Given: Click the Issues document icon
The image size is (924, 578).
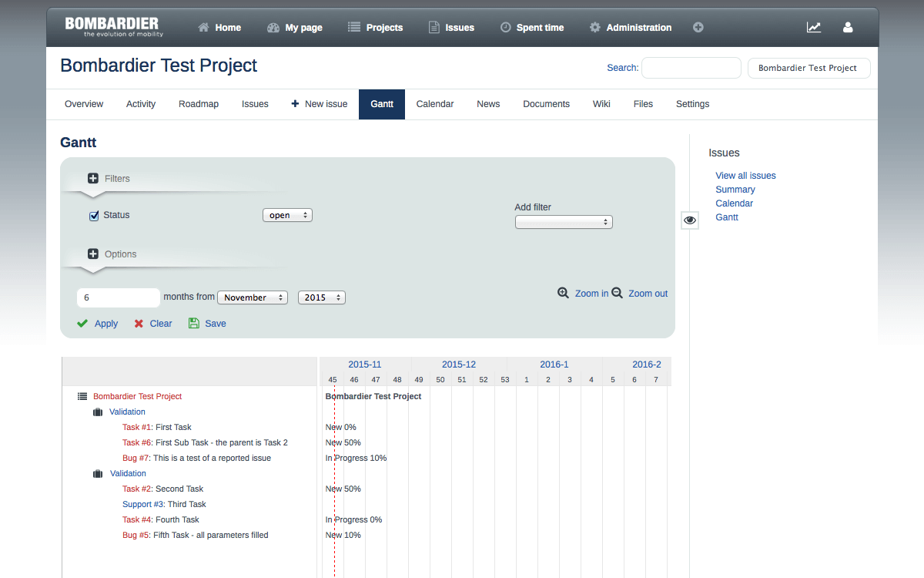Looking at the screenshot, I should 434,27.
